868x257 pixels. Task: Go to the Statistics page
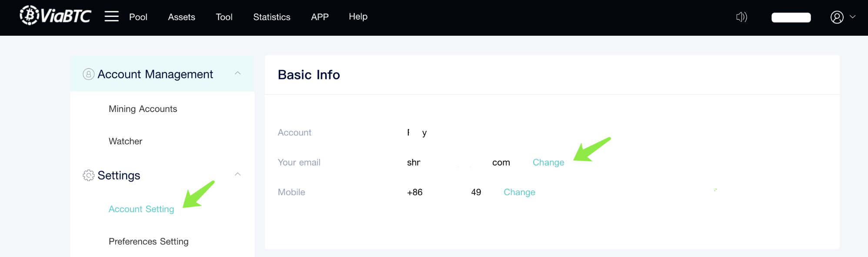[x=272, y=17]
